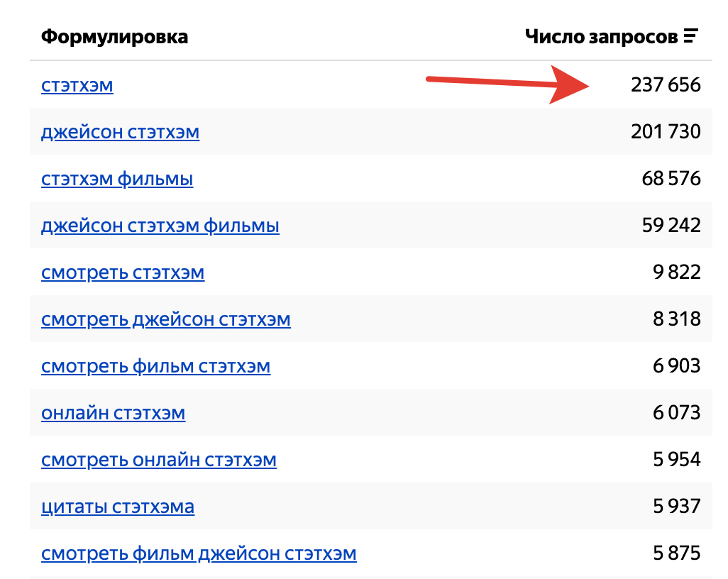The height and width of the screenshot is (579, 728).
Task: Click the Число запросов column header
Action: 601,37
